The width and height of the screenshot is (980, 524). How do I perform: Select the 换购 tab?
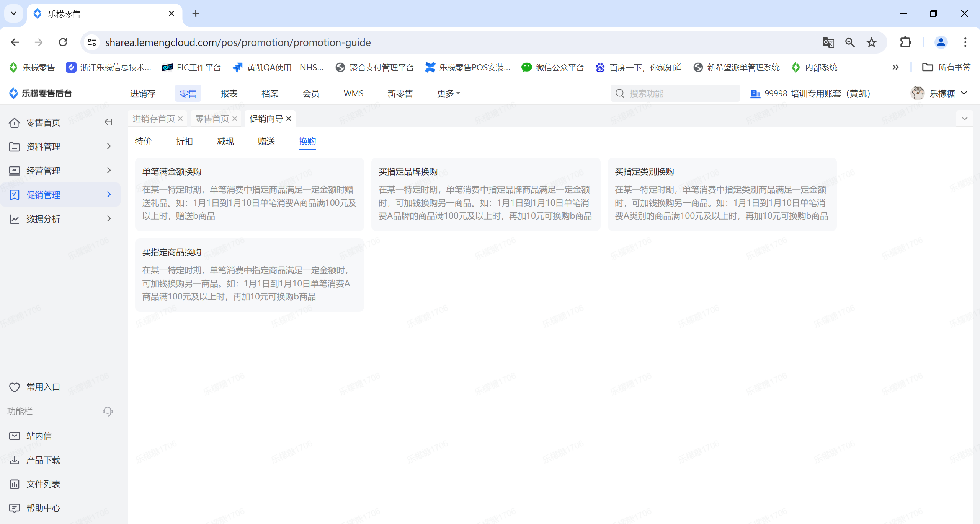tap(307, 142)
